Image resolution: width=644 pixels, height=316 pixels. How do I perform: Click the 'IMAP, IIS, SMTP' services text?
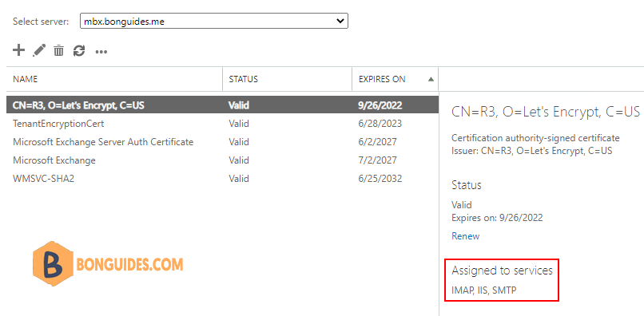coord(484,290)
